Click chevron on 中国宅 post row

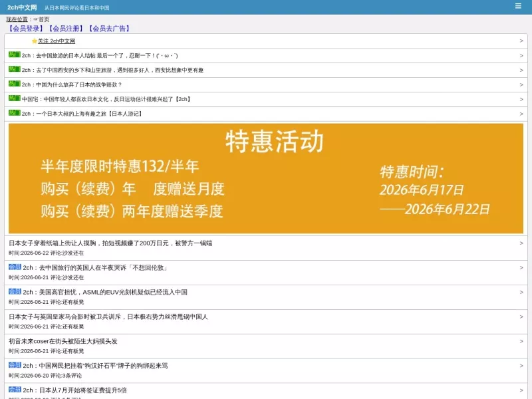(x=521, y=99)
